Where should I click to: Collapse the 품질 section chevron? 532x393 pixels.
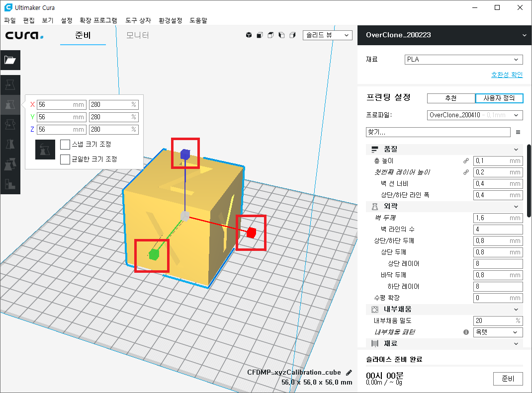click(516, 149)
